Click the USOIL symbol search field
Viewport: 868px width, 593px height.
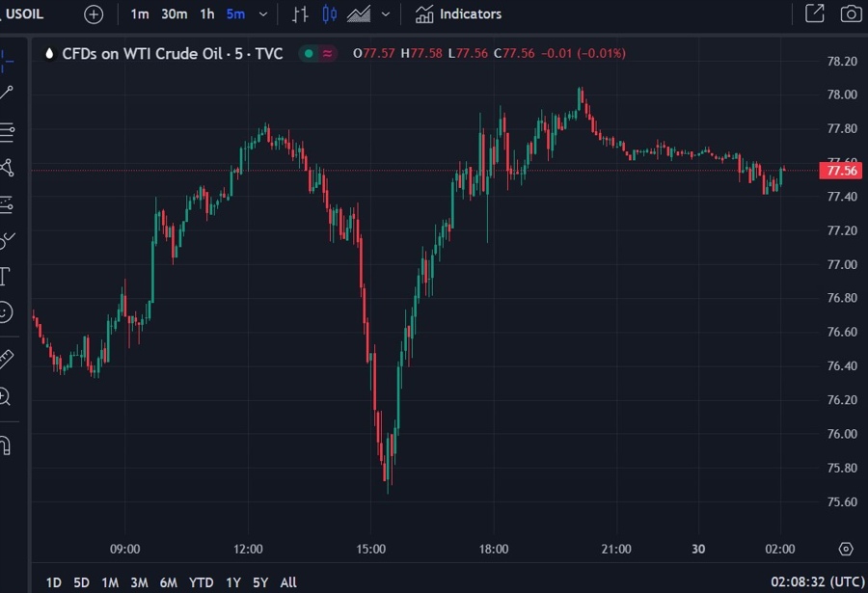point(24,13)
